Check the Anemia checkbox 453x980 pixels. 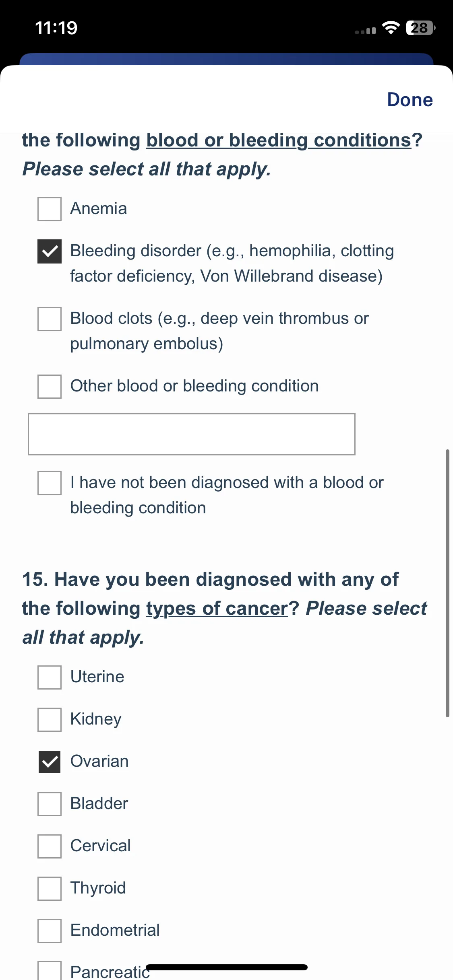(x=50, y=209)
